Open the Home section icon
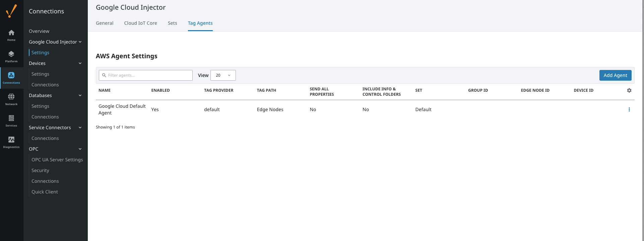This screenshot has height=241, width=644. pos(11,35)
